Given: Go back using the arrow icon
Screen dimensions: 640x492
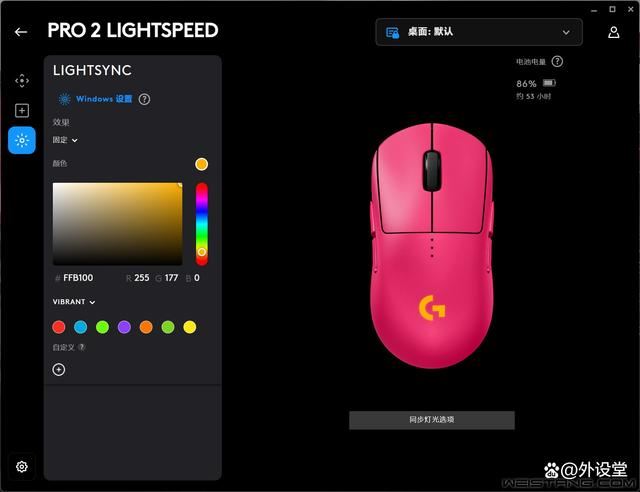Looking at the screenshot, I should (x=21, y=32).
